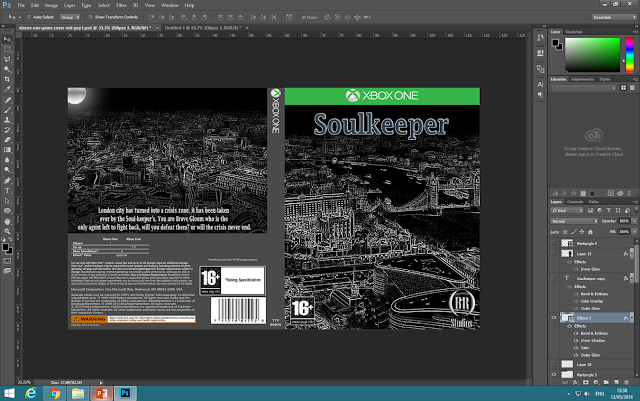Create a new group folder icon

point(606,383)
